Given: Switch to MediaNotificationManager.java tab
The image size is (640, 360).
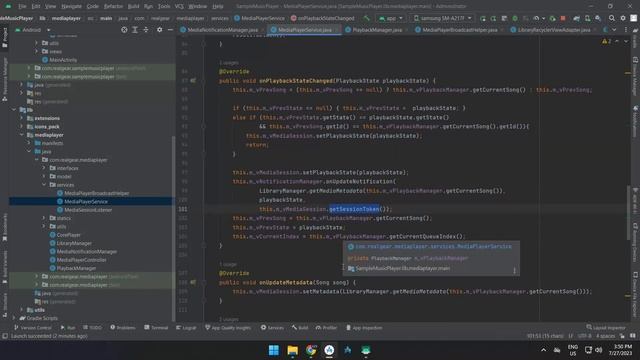Looking at the screenshot, I should click(x=222, y=30).
